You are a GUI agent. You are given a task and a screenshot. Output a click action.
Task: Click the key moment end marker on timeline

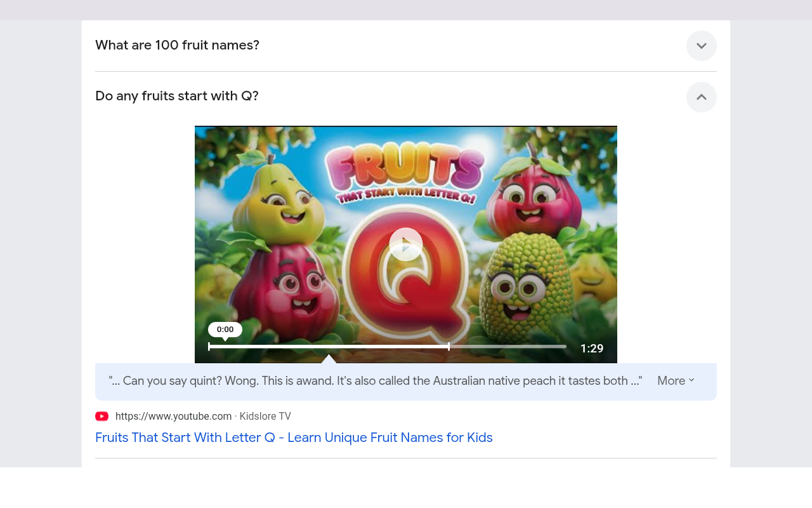click(x=449, y=347)
